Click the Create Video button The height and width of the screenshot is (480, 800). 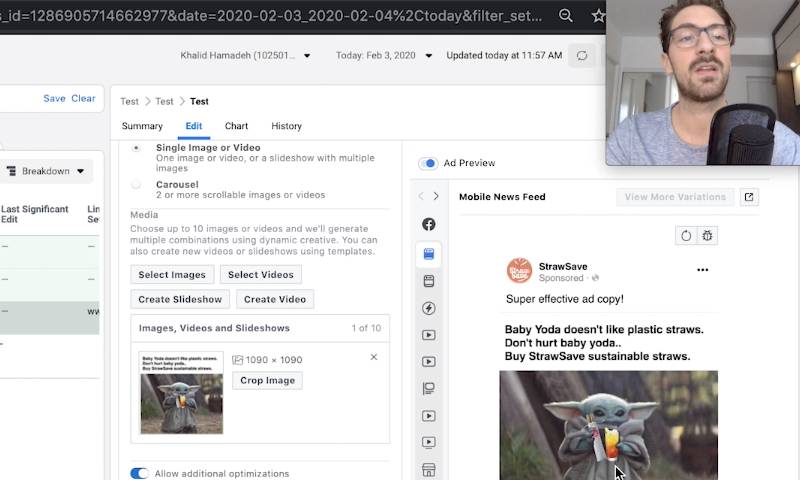[275, 299]
